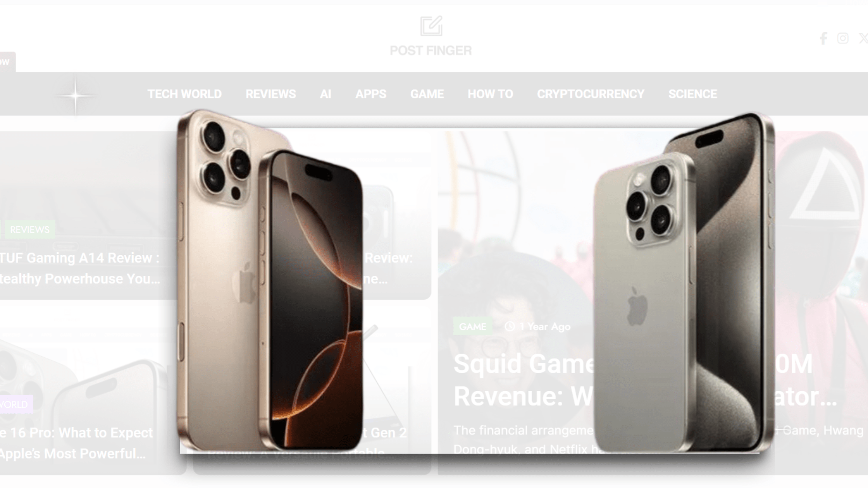
Task: Click the GAME category tag on Squid Game article
Action: [472, 326]
